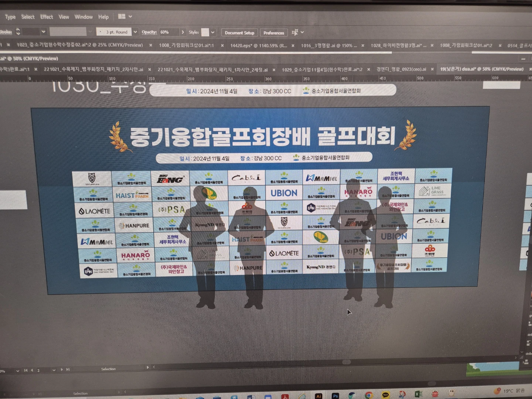The image size is (532, 399).
Task: Open the Window menu
Action: click(83, 17)
